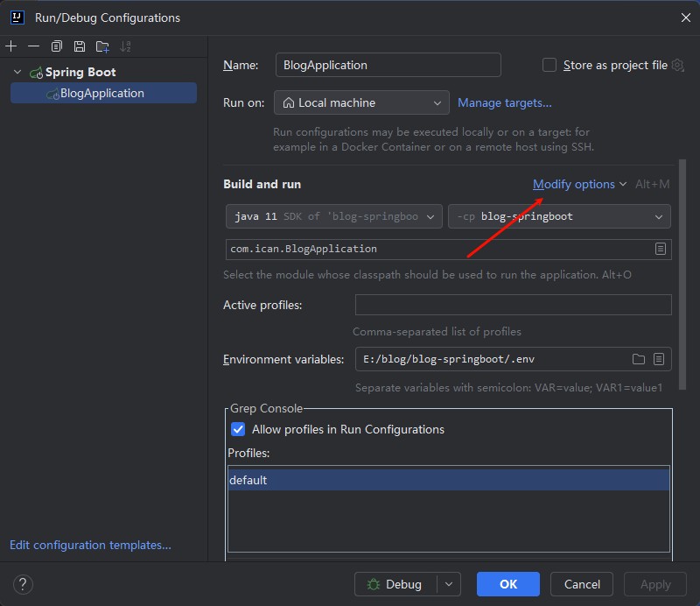Copy the selected configuration

point(57,46)
